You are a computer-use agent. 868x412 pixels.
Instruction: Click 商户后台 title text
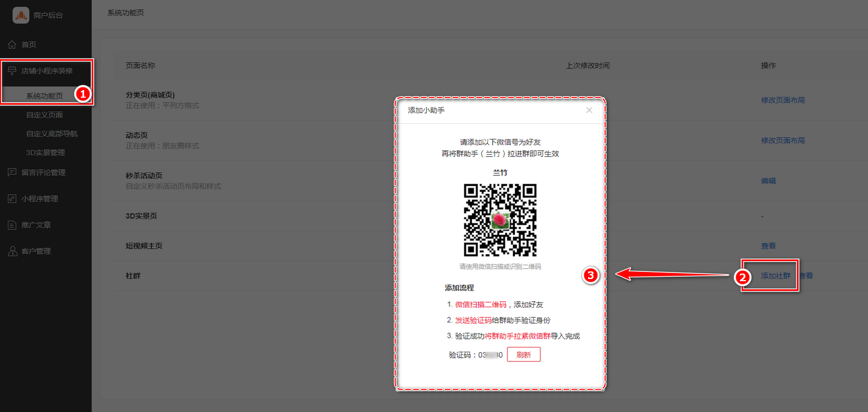coord(48,15)
